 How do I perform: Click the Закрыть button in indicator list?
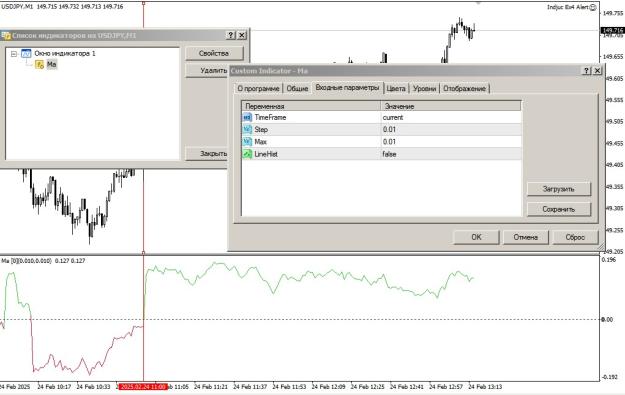click(207, 153)
